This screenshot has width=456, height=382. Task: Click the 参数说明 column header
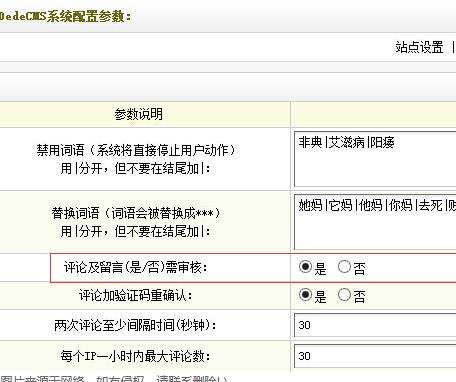click(139, 114)
